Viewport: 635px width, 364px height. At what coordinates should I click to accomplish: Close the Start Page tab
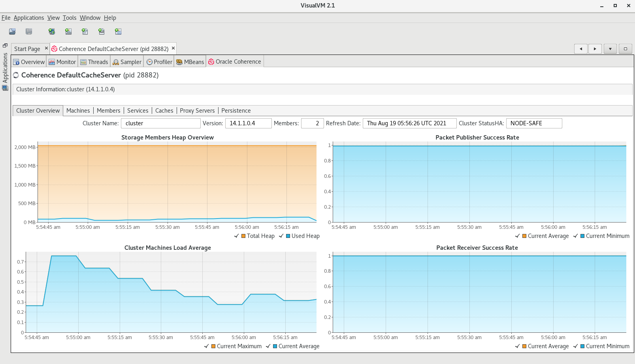click(46, 48)
